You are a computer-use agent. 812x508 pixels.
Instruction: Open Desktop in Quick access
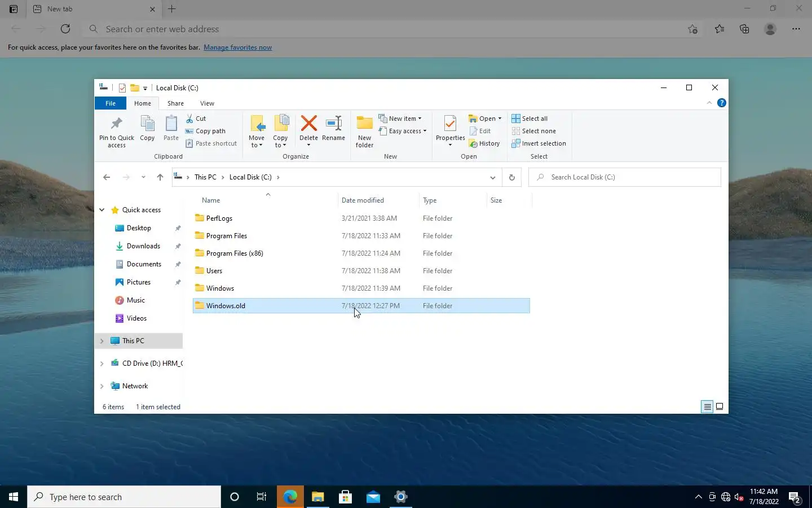click(139, 228)
